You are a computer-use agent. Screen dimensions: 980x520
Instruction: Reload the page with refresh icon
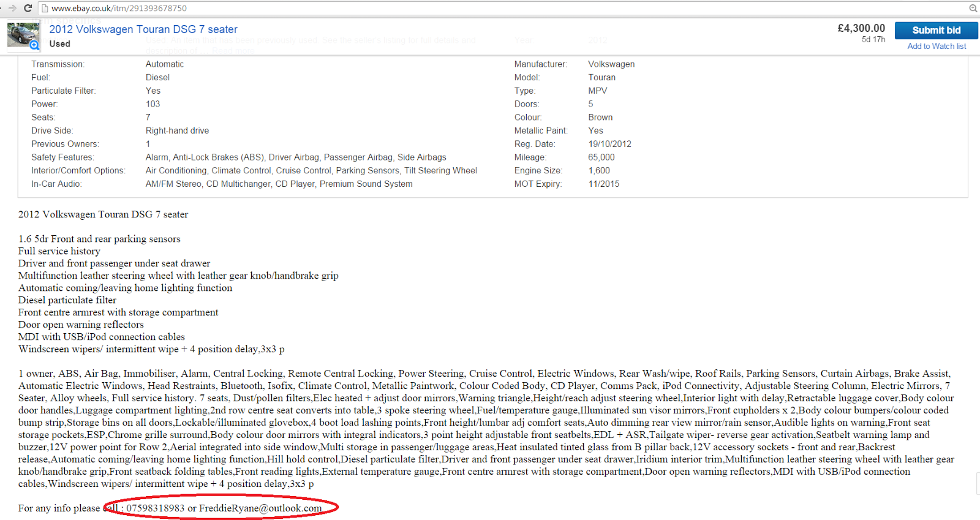pyautogui.click(x=28, y=8)
